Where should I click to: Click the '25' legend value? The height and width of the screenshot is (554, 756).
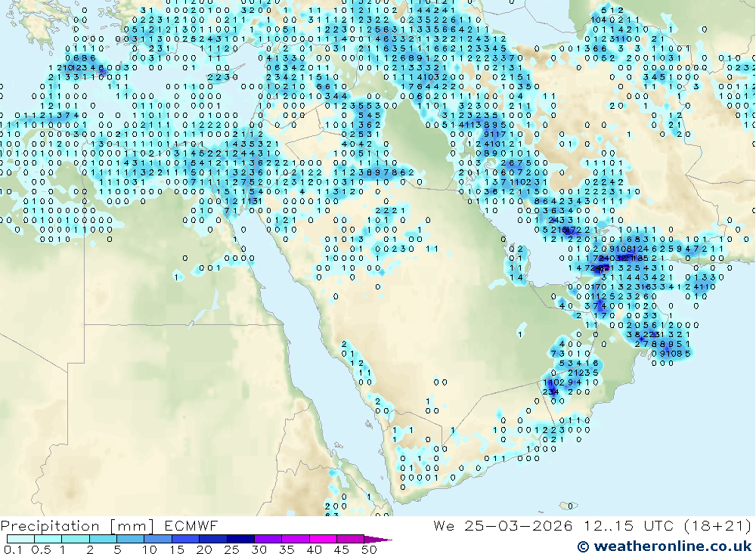[x=231, y=549]
